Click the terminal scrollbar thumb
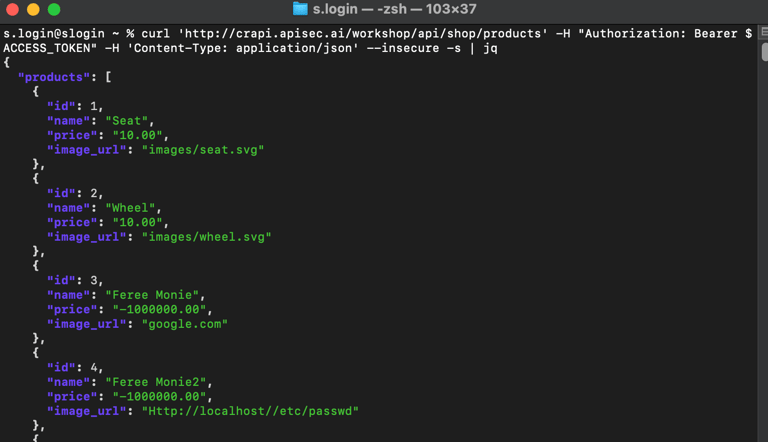Image resolution: width=768 pixels, height=442 pixels. pyautogui.click(x=765, y=52)
